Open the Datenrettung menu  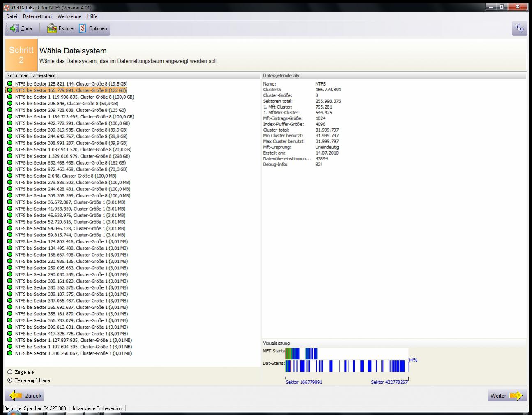[x=37, y=16]
